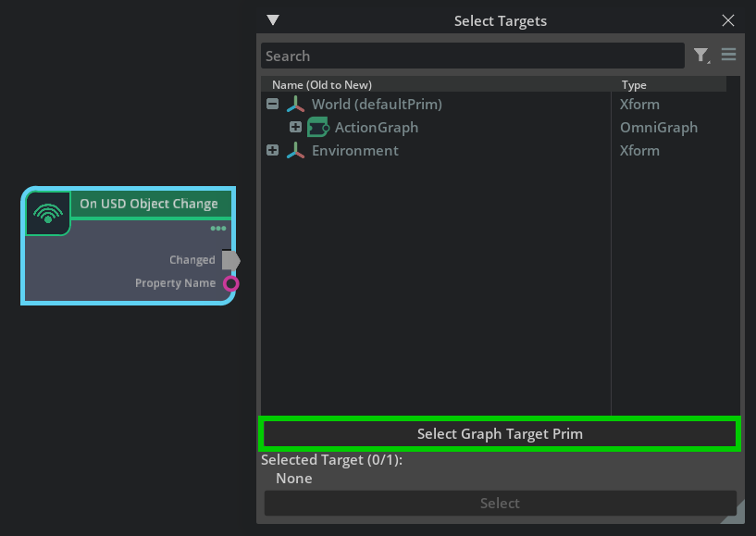Viewport: 756px width, 536px height.
Task: Click the wifi event icon on node
Action: (x=48, y=213)
